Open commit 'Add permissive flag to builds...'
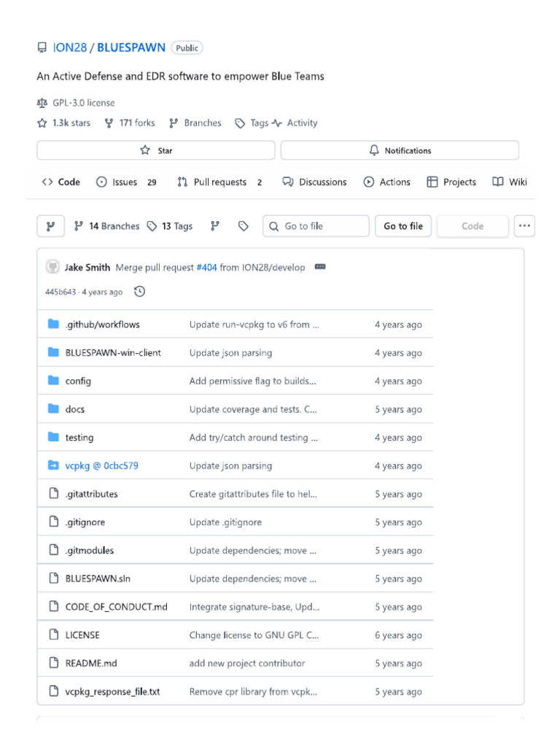 click(x=253, y=381)
